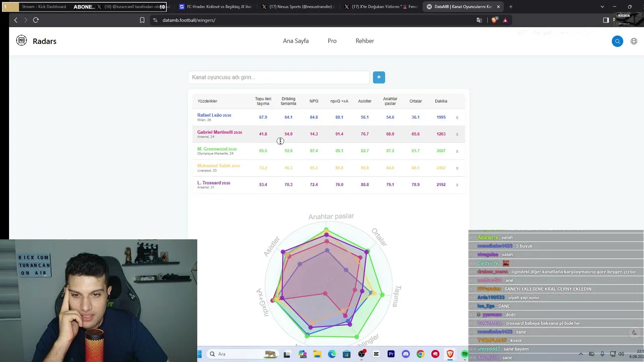
Task: Click the blue plus add-player button
Action: [379, 77]
